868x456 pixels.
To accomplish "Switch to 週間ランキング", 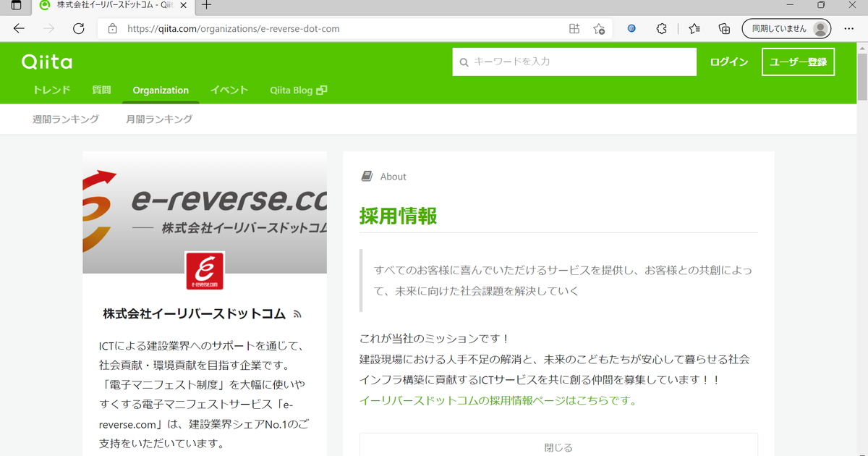I will click(x=66, y=119).
